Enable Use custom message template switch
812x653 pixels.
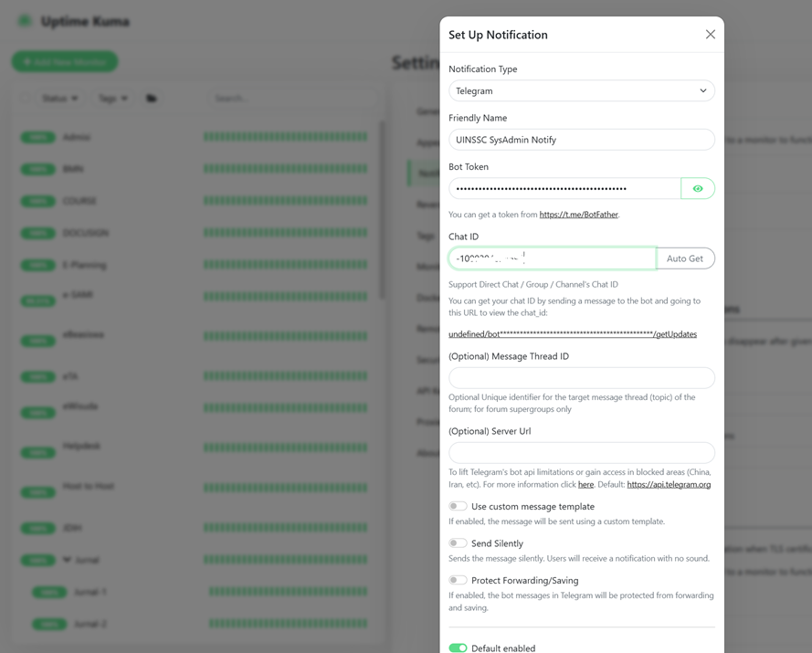point(458,506)
